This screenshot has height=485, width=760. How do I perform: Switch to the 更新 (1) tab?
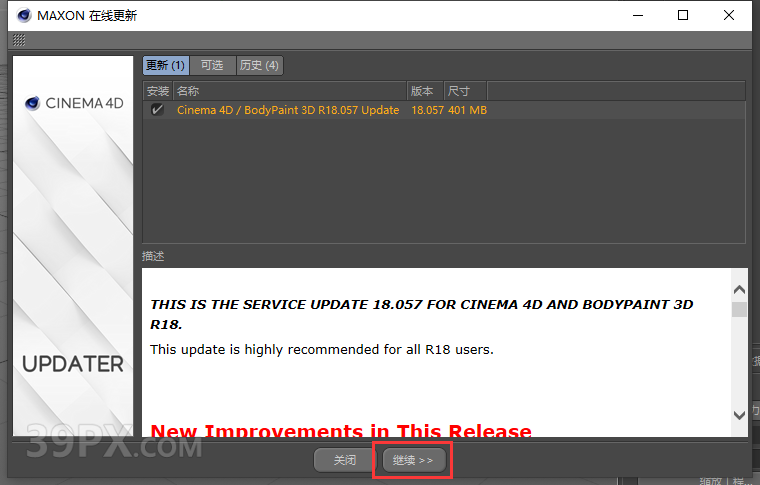click(x=165, y=65)
